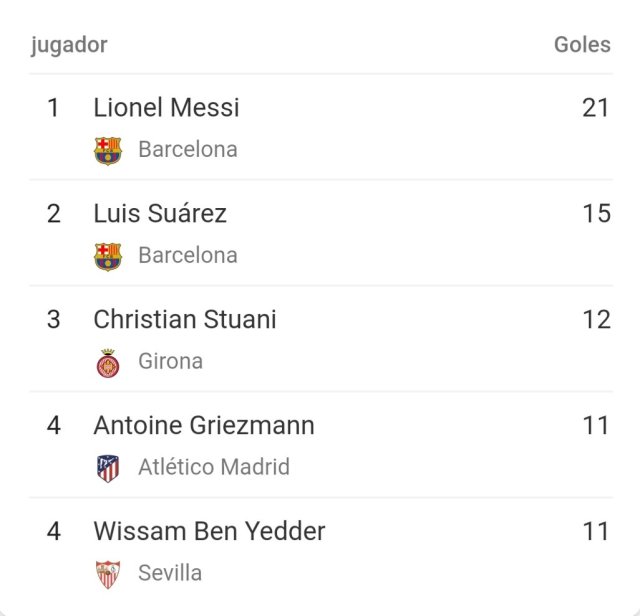Click the rank number 3 beside Stuani
The image size is (640, 616).
click(x=54, y=319)
